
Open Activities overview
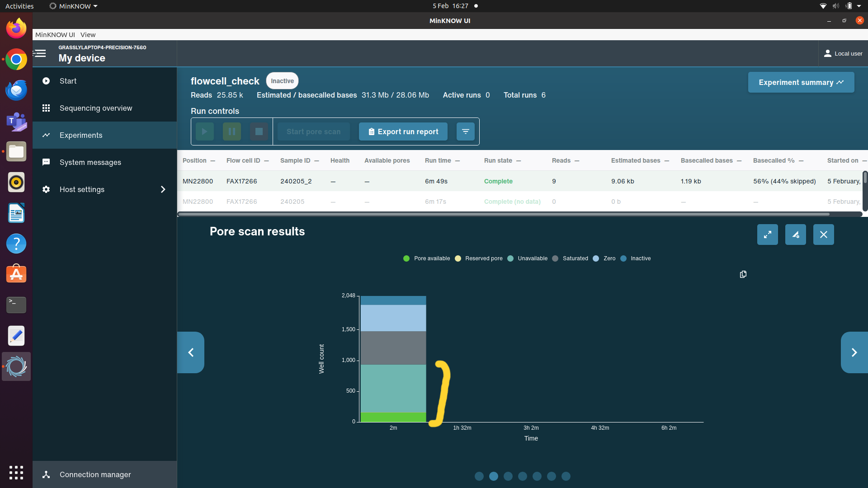pos(19,6)
